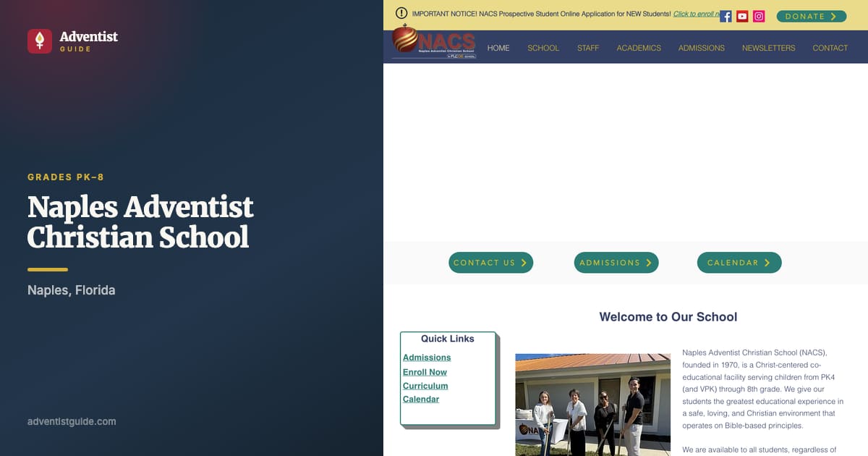The height and width of the screenshot is (456, 868).
Task: Open the Instagram social icon
Action: coord(759,16)
